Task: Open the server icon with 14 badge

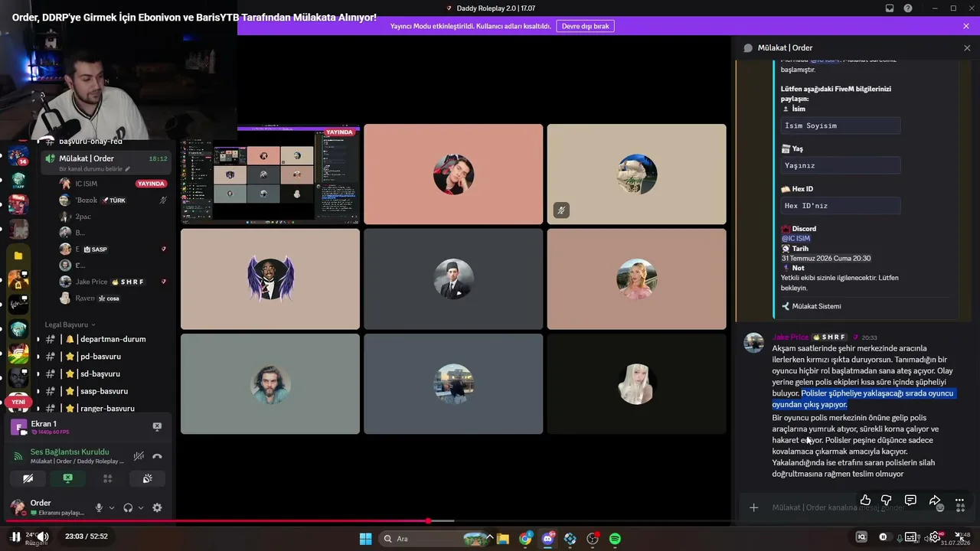Action: [x=18, y=156]
